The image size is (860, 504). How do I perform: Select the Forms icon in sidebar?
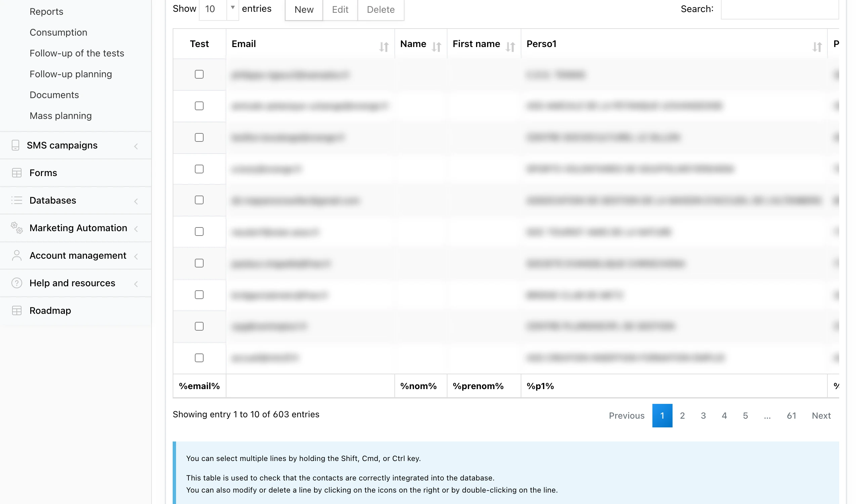17,173
